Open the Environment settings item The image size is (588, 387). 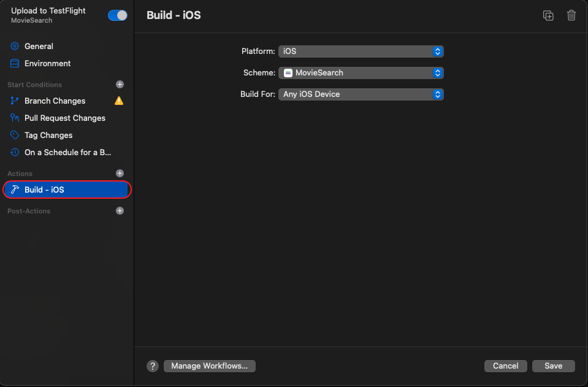[x=67, y=63]
